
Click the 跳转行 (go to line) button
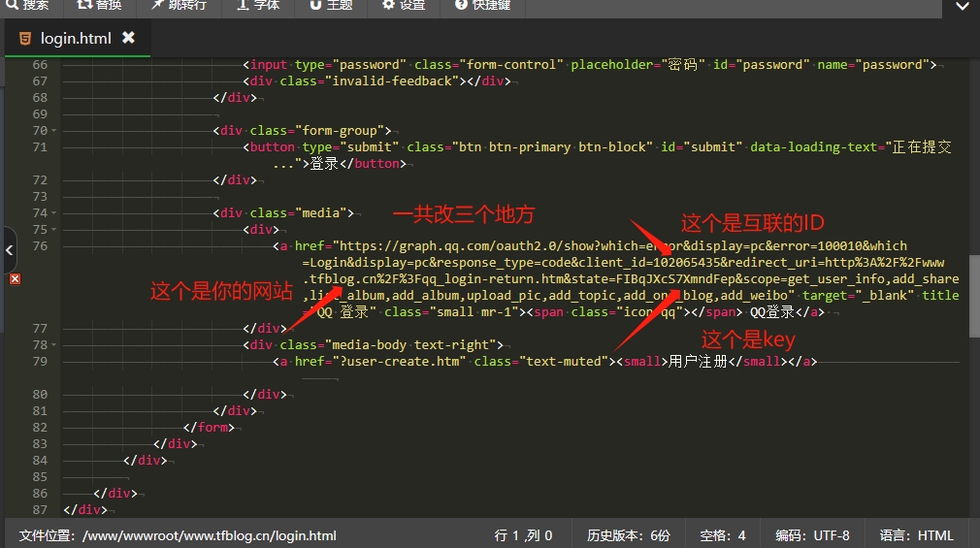[180, 6]
